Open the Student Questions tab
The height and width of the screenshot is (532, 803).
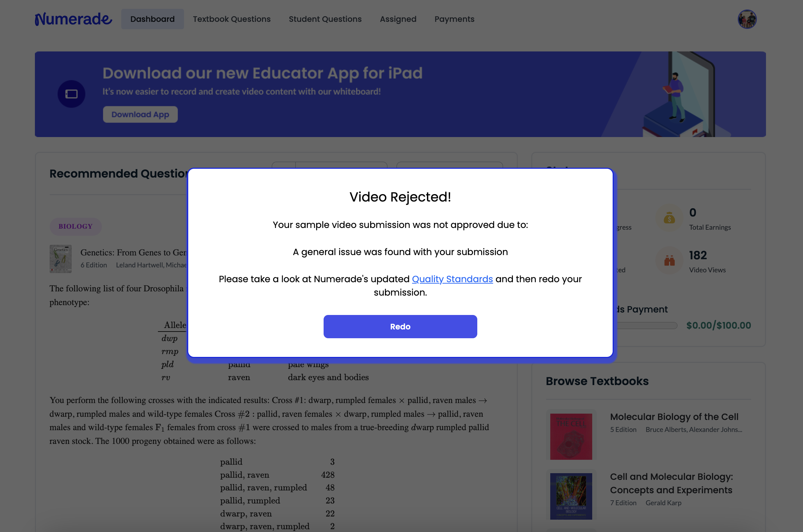(325, 19)
